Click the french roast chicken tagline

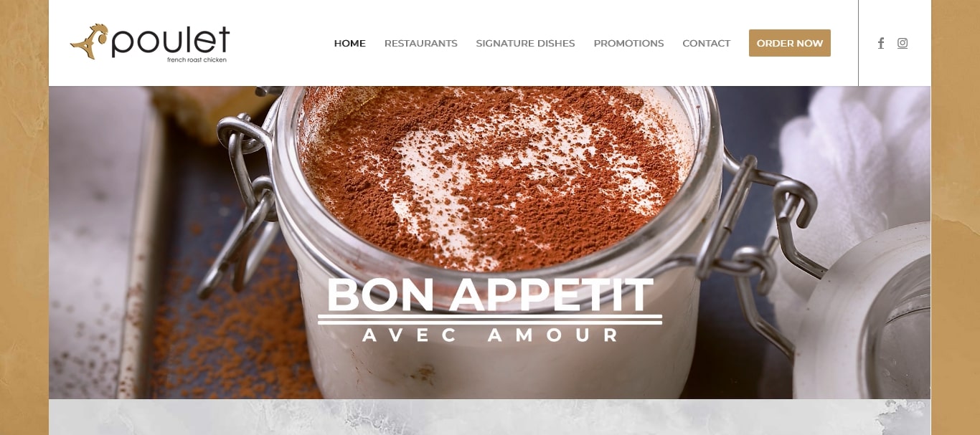197,60
